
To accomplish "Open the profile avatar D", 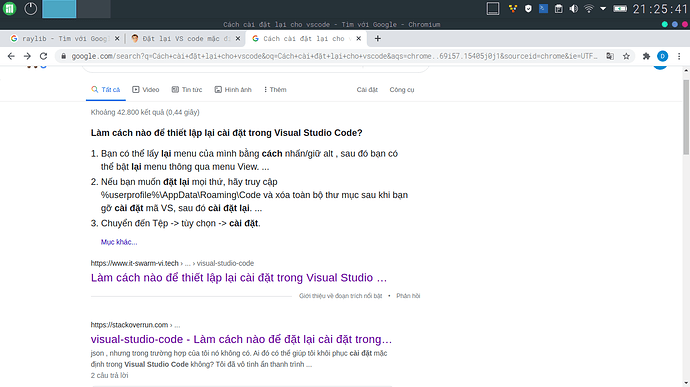I will pos(662,56).
